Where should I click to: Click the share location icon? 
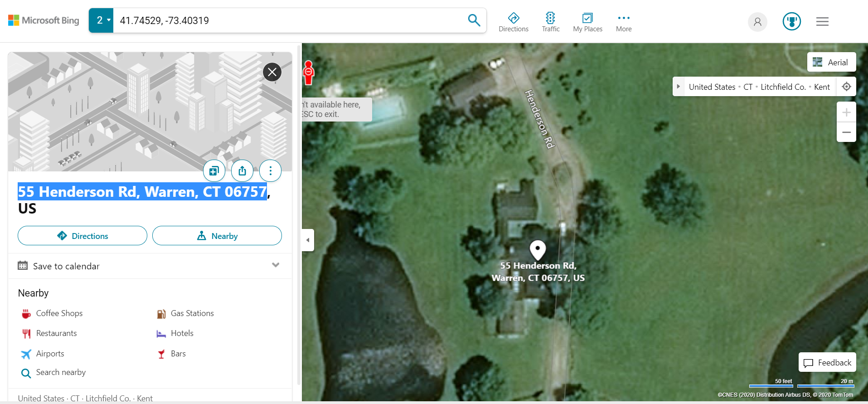242,171
